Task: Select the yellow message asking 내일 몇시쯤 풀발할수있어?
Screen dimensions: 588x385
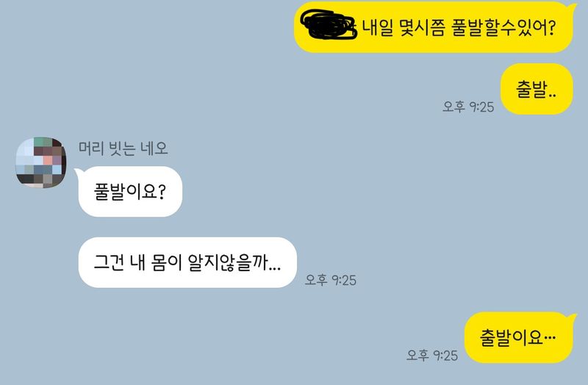Action: pos(434,27)
